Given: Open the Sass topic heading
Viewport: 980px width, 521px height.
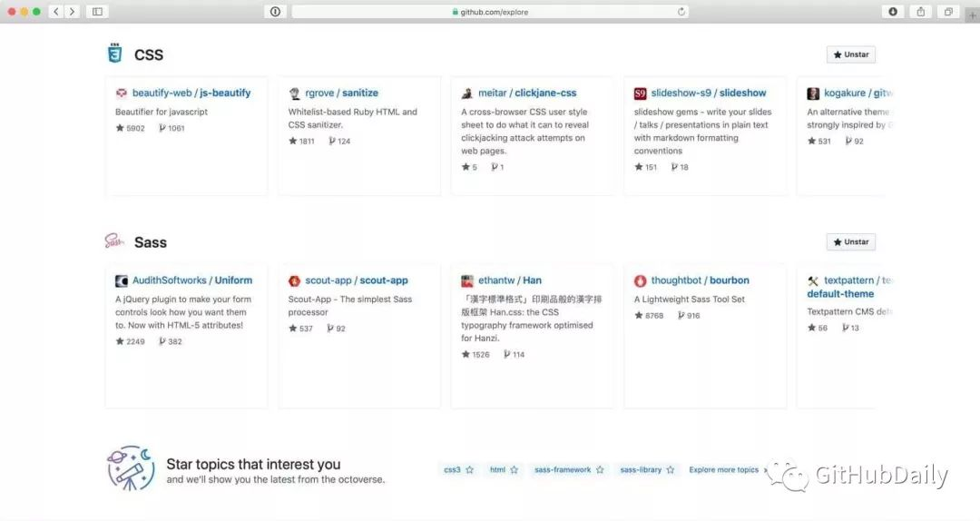Looking at the screenshot, I should pos(151,242).
